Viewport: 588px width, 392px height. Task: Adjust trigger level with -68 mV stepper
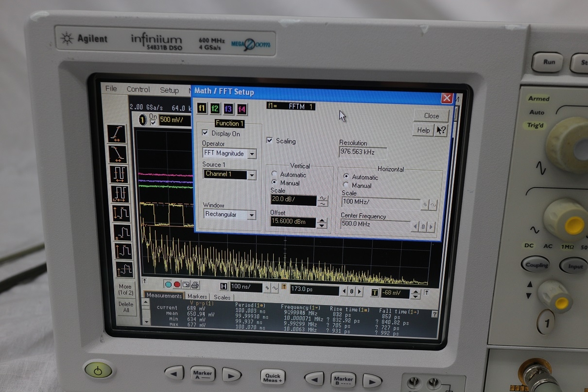pyautogui.click(x=415, y=294)
